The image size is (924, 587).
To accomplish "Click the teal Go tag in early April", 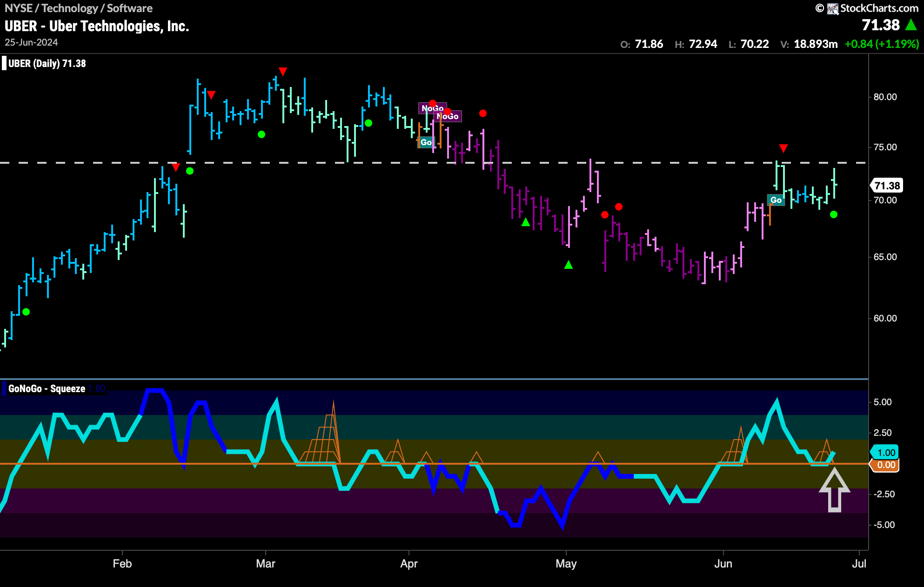I will point(426,142).
